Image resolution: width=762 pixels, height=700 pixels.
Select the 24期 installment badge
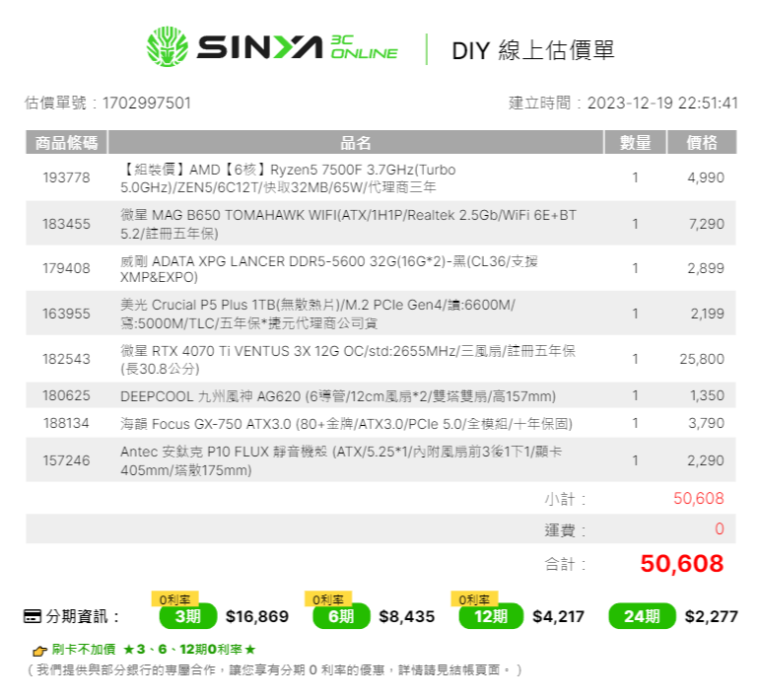(642, 616)
